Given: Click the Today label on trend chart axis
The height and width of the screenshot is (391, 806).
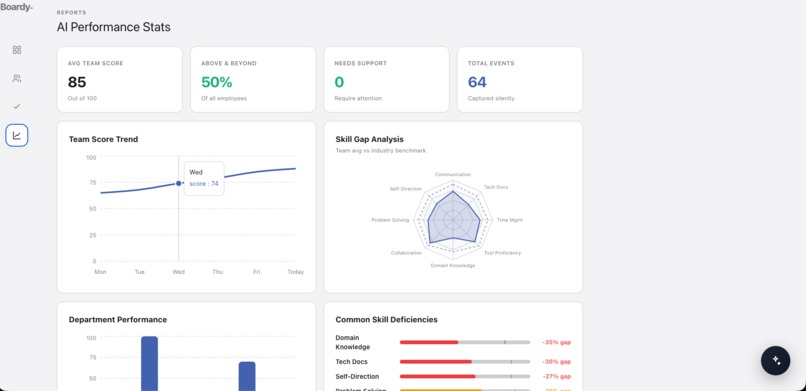Looking at the screenshot, I should [296, 272].
